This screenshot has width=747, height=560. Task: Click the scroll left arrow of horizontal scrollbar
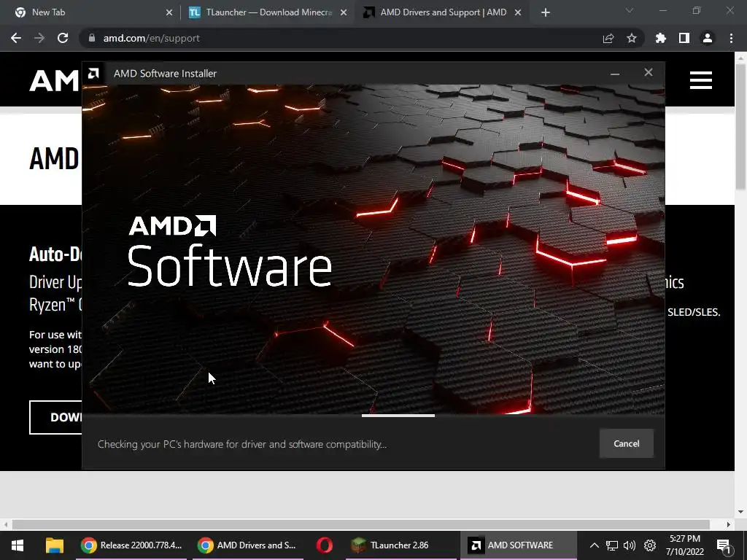click(6, 524)
